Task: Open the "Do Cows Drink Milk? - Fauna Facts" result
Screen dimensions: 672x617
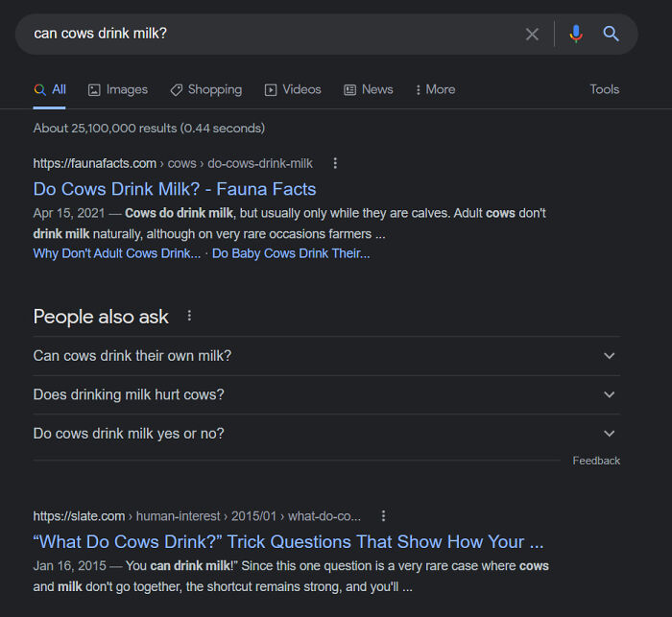Action: coord(174,189)
